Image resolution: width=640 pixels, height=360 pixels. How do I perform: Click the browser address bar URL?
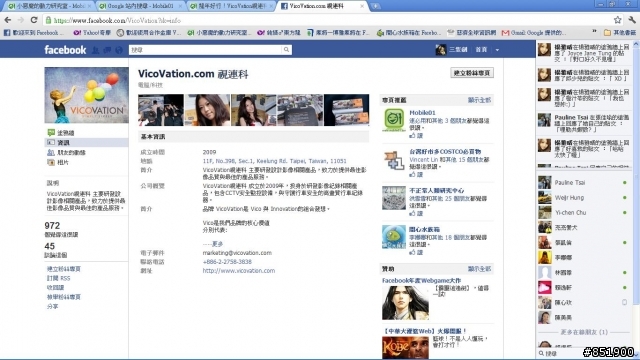pos(118,20)
